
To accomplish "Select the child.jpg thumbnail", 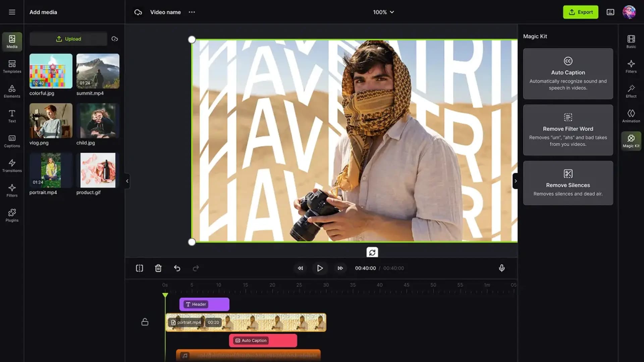I will coord(98,121).
